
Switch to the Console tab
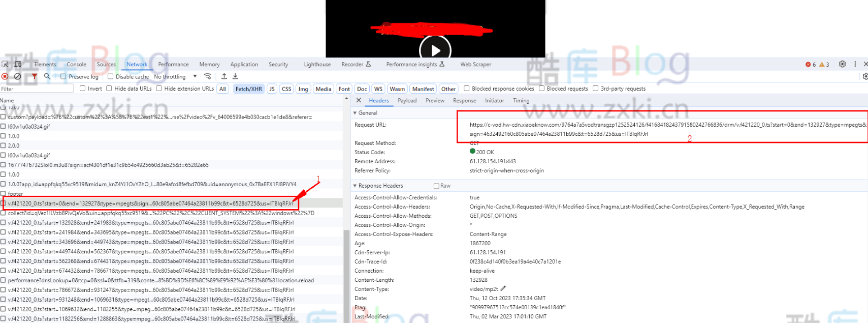pyautogui.click(x=76, y=65)
